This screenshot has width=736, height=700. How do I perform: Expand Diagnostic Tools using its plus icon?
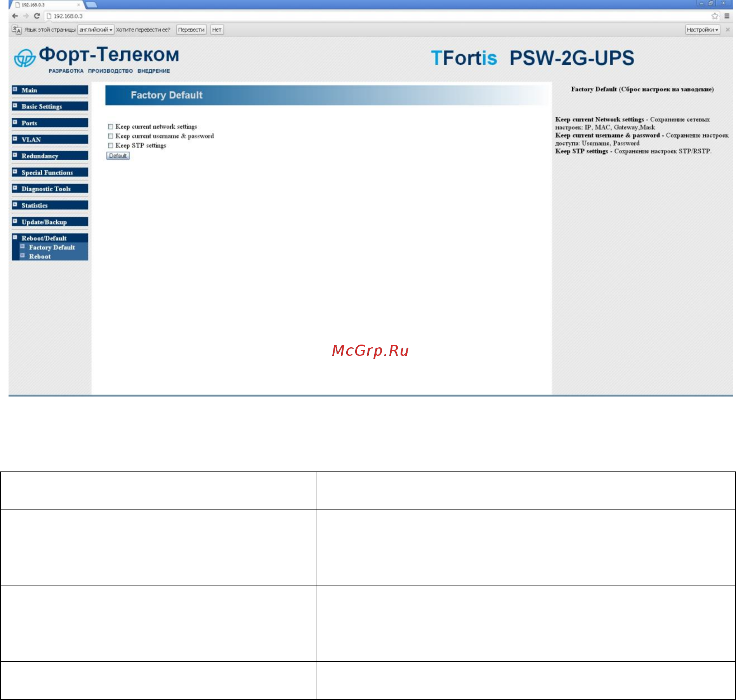[15, 188]
